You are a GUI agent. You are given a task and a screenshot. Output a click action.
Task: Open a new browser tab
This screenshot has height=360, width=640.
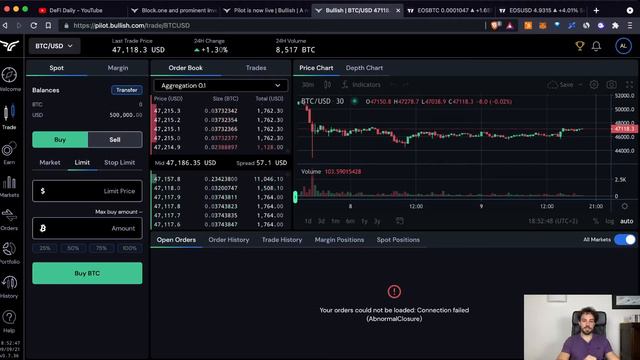pos(596,10)
